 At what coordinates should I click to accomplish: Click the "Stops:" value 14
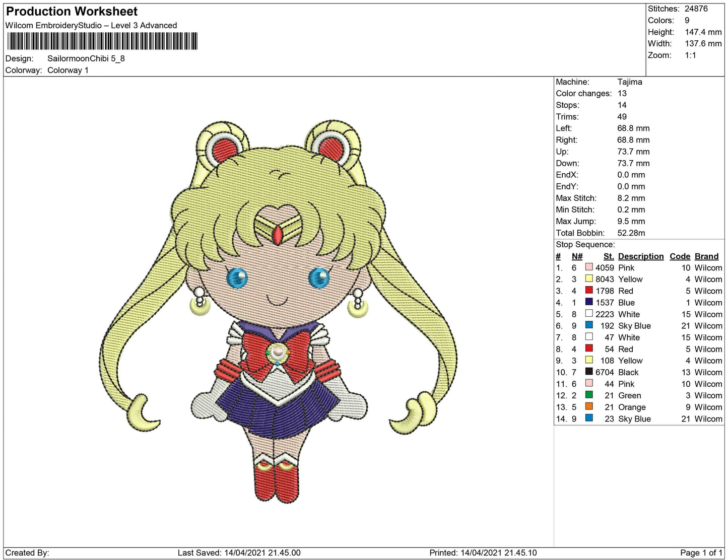622,105
